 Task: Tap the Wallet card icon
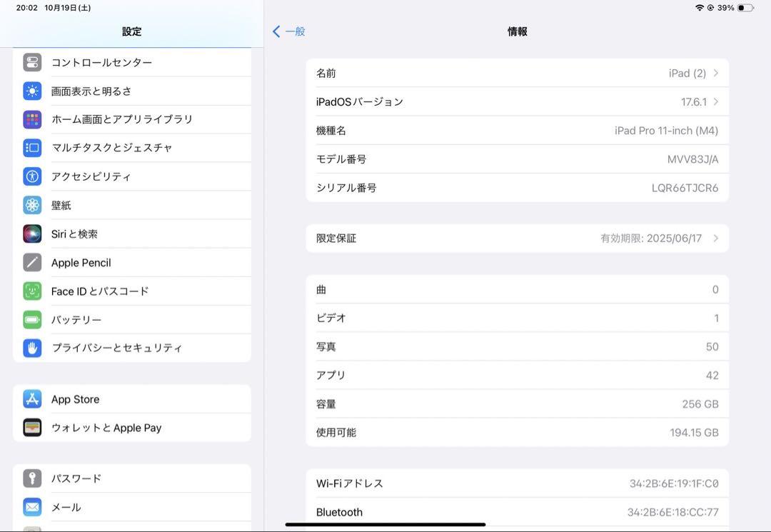tap(32, 428)
